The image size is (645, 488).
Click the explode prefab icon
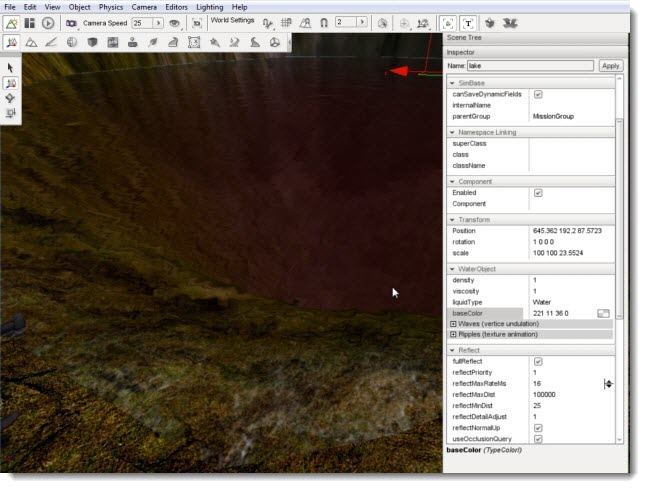point(510,23)
